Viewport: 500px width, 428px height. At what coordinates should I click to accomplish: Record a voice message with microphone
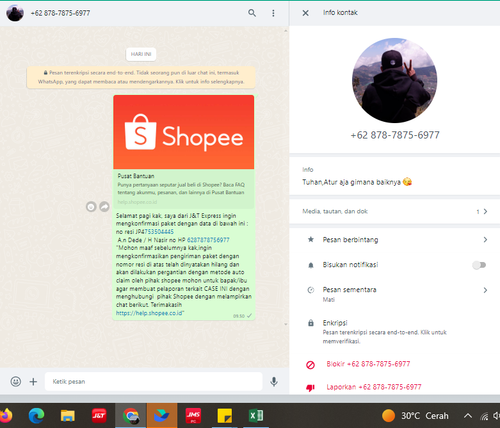[x=274, y=381]
